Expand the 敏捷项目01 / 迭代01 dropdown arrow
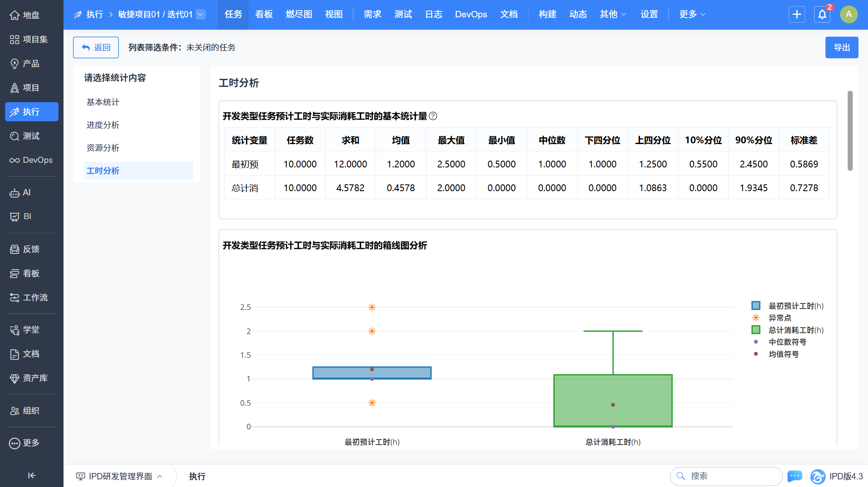The height and width of the screenshot is (487, 868). pyautogui.click(x=201, y=14)
